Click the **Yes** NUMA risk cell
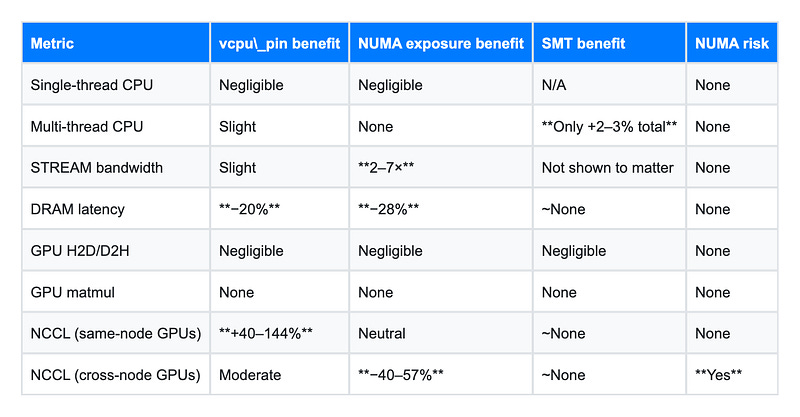 pos(732,375)
